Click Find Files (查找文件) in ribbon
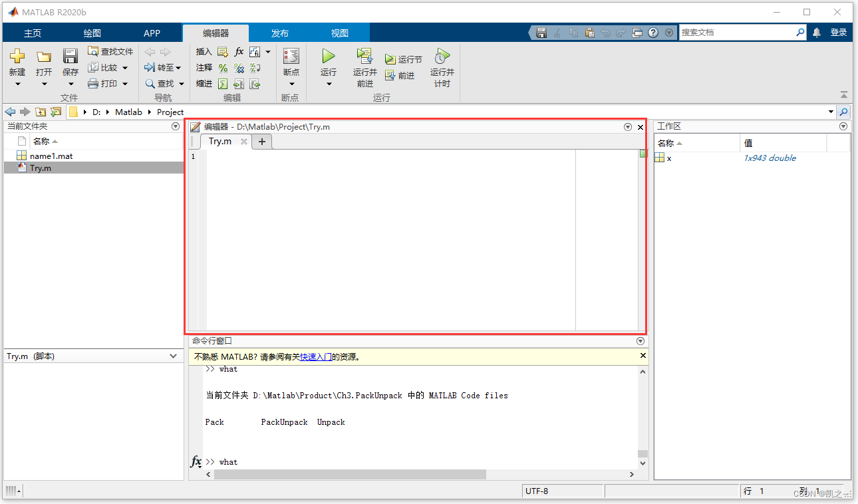The width and height of the screenshot is (858, 504). pyautogui.click(x=110, y=51)
